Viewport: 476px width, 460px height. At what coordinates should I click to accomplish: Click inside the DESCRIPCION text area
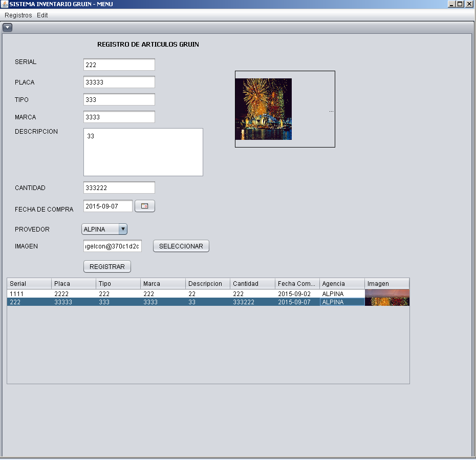pos(143,152)
